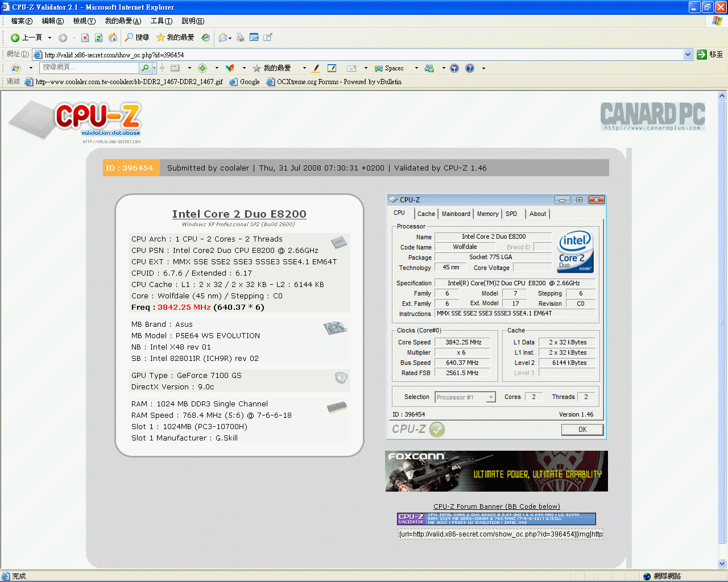Open the 我的最愛 favorites pane in IE toolbar
The image size is (728, 582).
(x=175, y=38)
